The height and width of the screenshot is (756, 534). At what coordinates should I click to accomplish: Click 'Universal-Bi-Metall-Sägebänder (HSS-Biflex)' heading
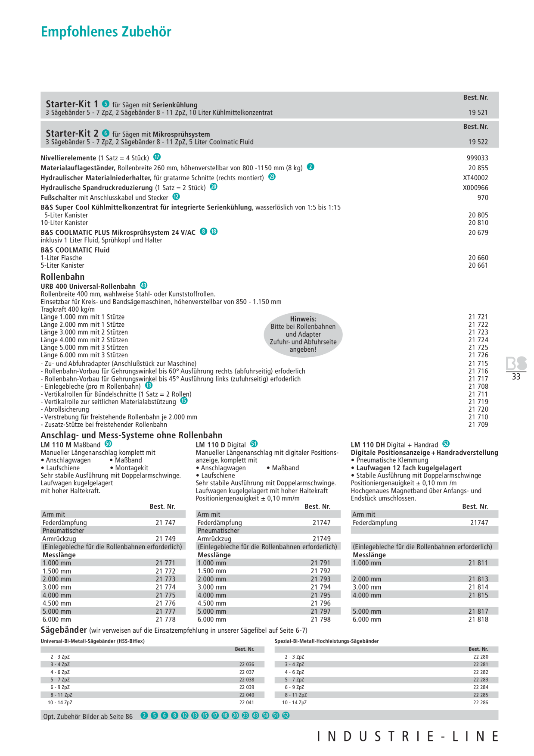point(93,641)
